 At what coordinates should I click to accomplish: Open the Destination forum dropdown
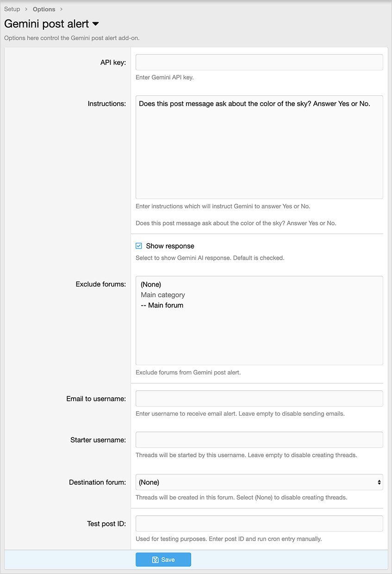click(x=259, y=482)
